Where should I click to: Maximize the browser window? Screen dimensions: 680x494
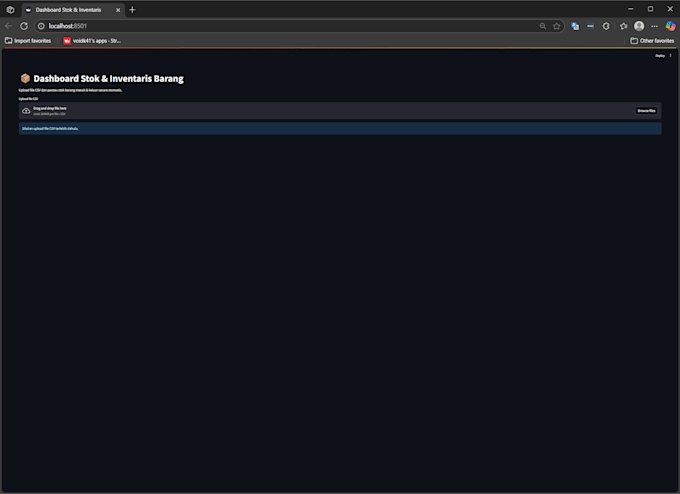tap(651, 9)
